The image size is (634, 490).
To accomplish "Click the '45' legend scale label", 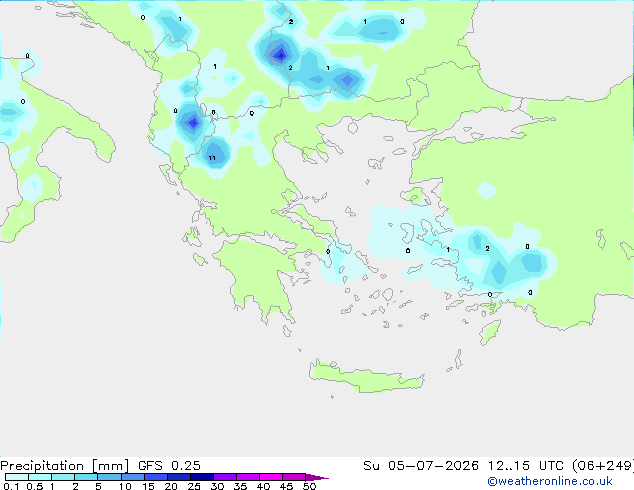I will (x=286, y=486).
